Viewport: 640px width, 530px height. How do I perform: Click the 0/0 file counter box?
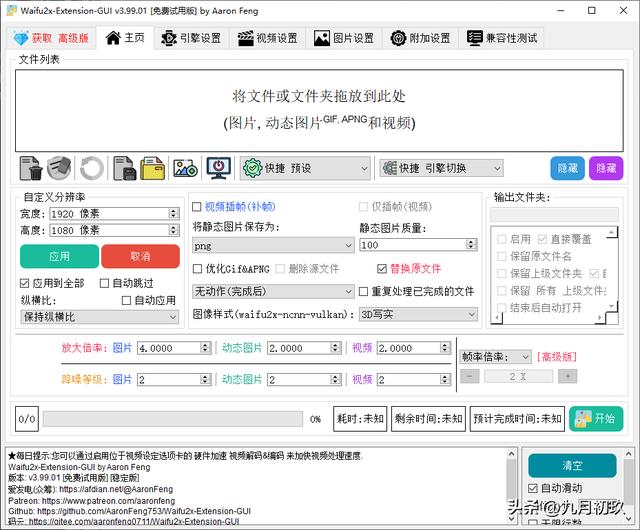point(27,419)
